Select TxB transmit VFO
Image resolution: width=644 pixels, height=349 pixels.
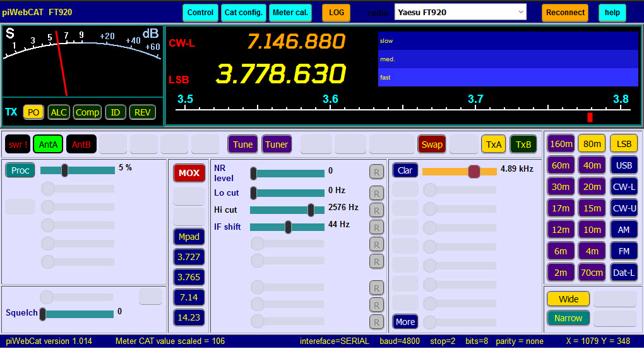pos(523,144)
